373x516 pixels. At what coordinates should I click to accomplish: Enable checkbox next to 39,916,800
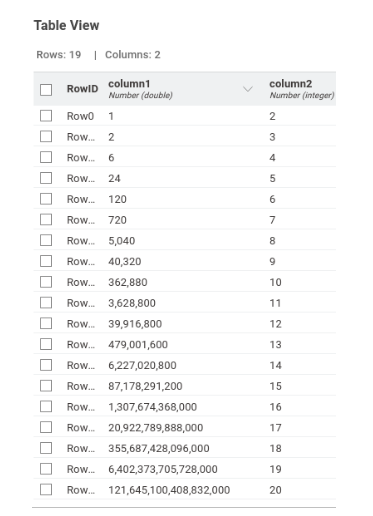46,324
